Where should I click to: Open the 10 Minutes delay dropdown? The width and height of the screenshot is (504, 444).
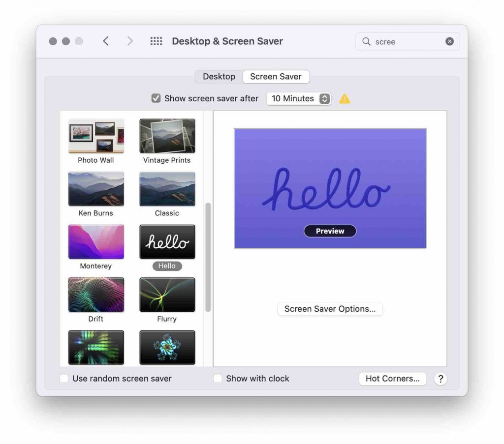[x=299, y=98]
